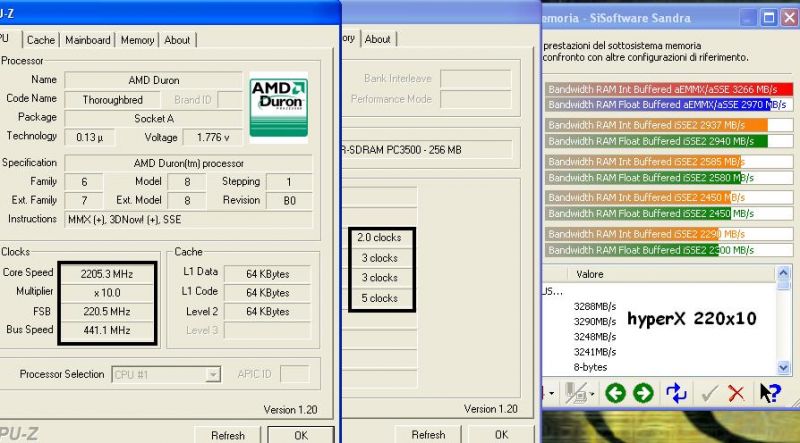Click the 3290MB/s value in Sandra list
800x443 pixels.
(x=594, y=322)
